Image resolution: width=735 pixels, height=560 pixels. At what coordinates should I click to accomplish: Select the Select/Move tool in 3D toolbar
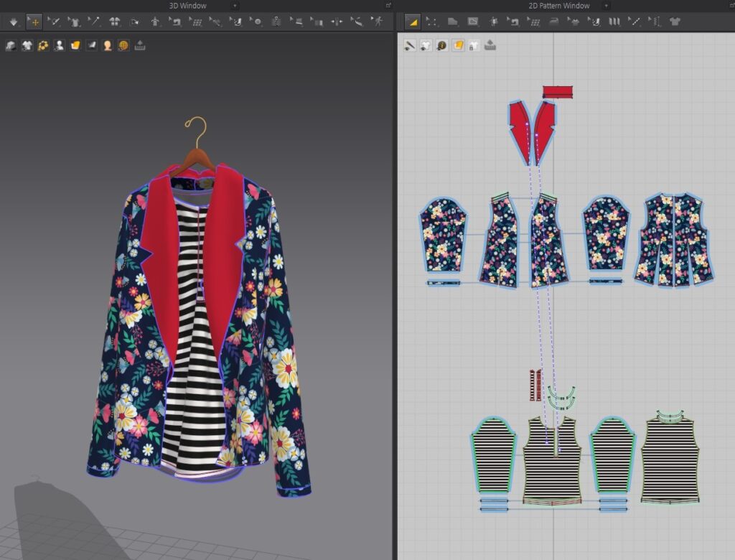point(34,22)
